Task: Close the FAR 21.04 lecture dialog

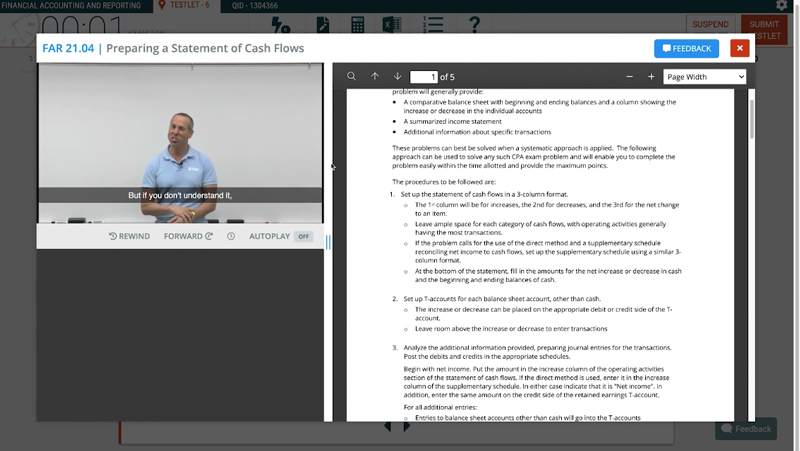Action: [x=739, y=48]
